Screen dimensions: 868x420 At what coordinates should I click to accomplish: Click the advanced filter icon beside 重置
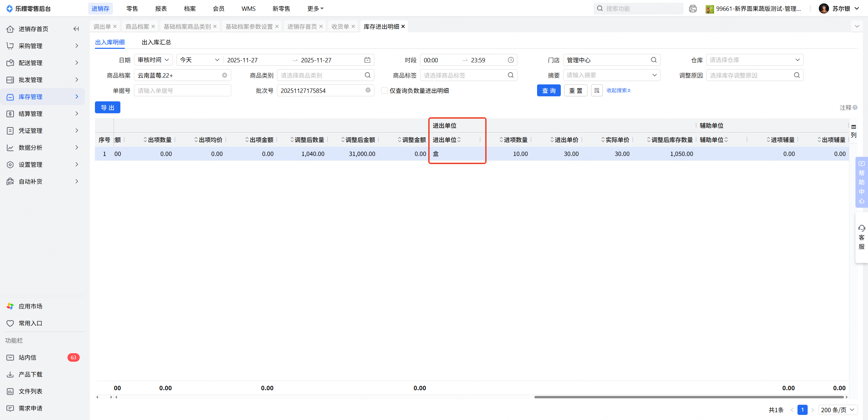(x=597, y=91)
